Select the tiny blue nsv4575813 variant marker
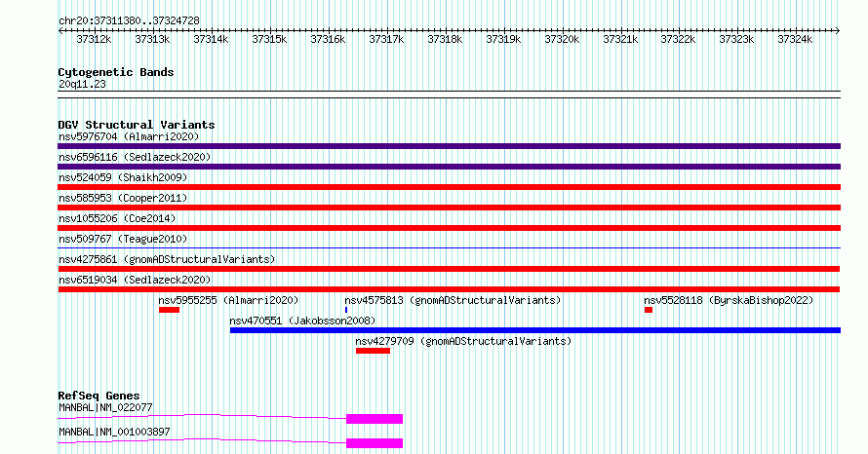This screenshot has height=454, width=868. 346,310
